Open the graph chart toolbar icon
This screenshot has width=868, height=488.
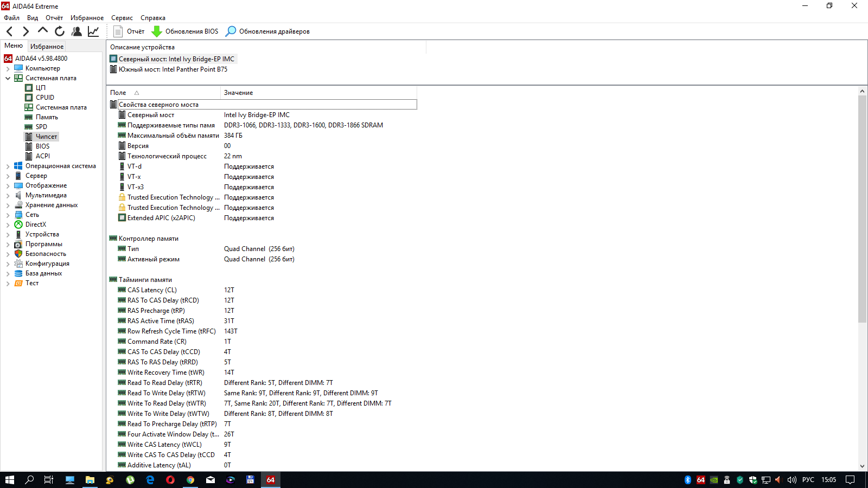click(x=93, y=31)
